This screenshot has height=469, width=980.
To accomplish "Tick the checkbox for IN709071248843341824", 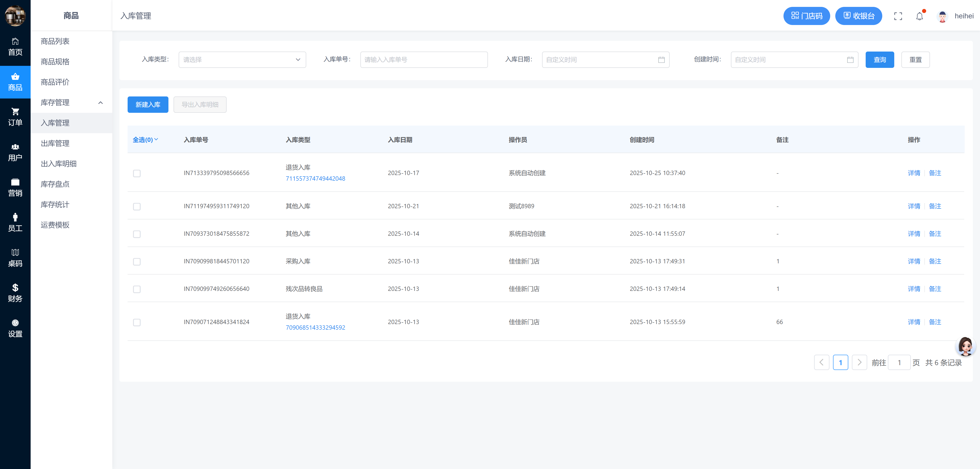I will pyautogui.click(x=137, y=323).
